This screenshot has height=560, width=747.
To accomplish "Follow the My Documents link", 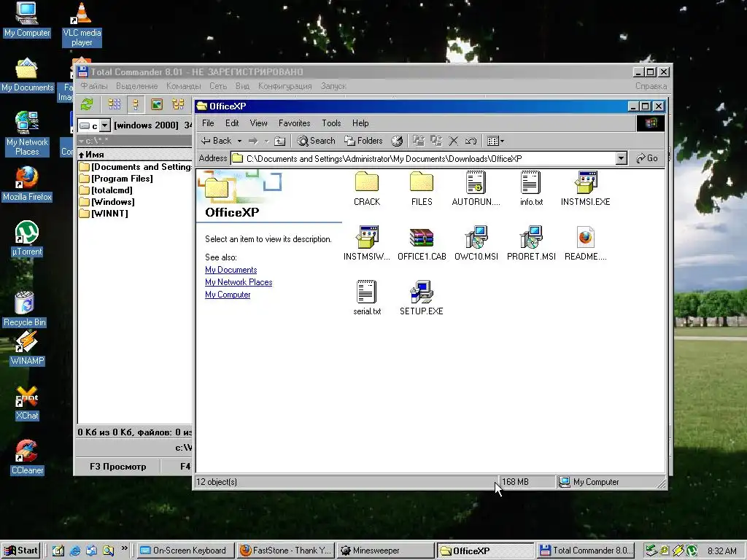I will (231, 270).
